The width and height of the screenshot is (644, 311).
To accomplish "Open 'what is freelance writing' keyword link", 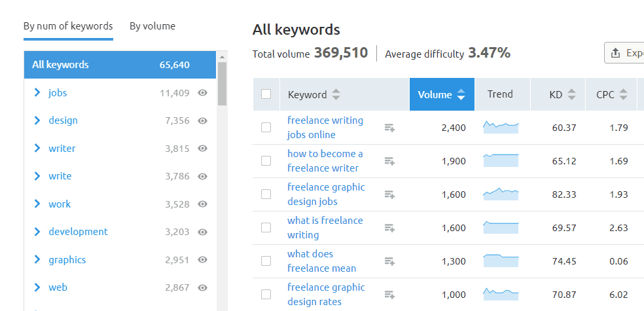I will click(325, 228).
